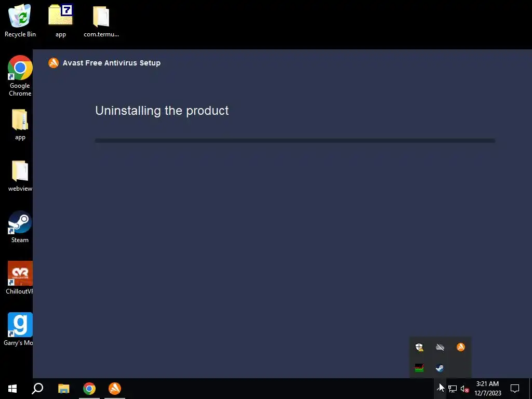Open the Action Center notifications icon
Image resolution: width=532 pixels, height=399 pixels.
515,389
